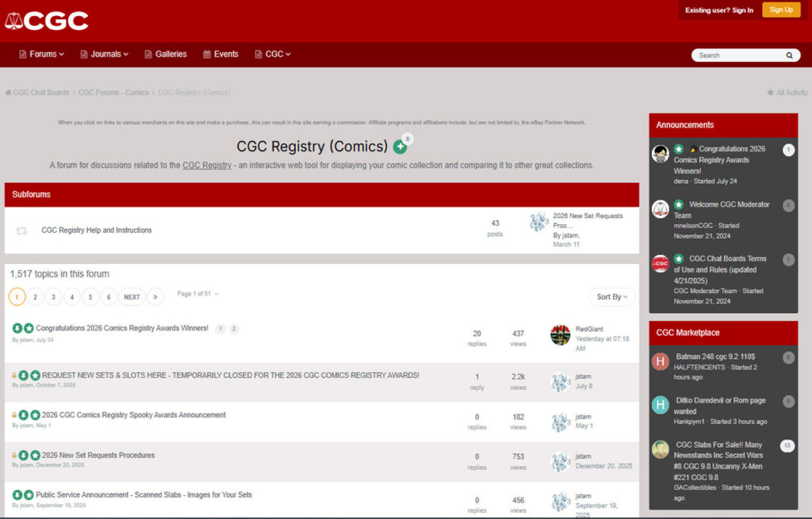Image resolution: width=812 pixels, height=519 pixels.
Task: Click the RedGiant avatar in topic list
Action: pos(561,335)
